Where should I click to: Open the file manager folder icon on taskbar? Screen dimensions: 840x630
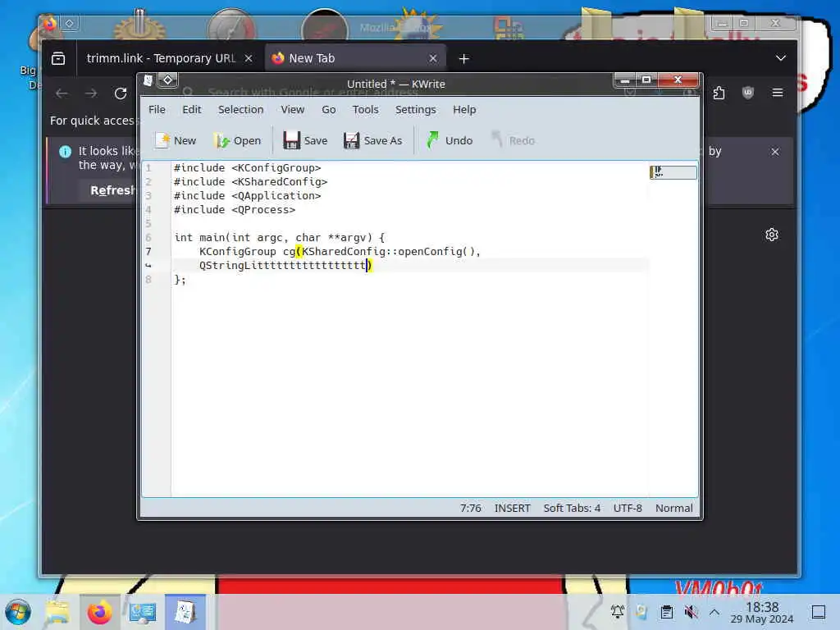58,612
